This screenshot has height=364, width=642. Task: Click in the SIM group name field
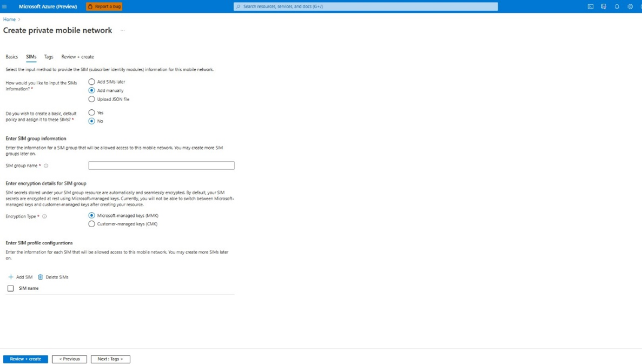pos(161,166)
